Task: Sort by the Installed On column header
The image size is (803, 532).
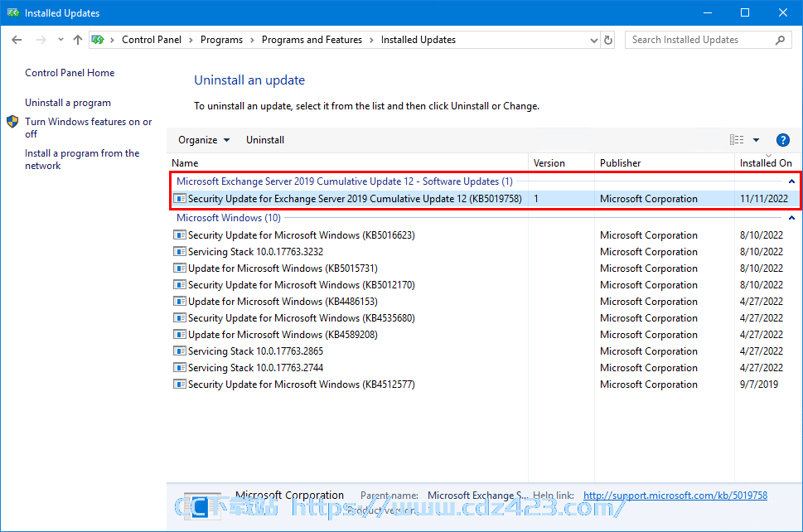Action: [766, 162]
